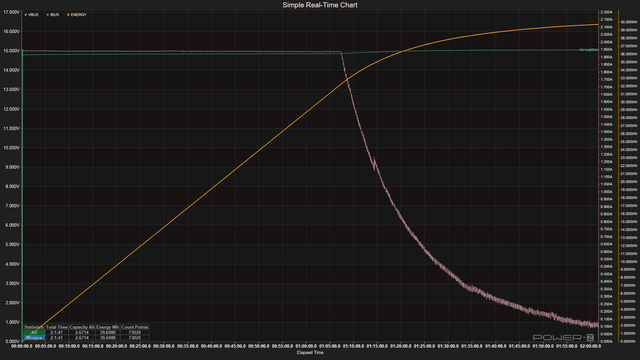This screenshot has width=640, height=360.
Task: Click the 15.000V voltage axis label
Action: 11,51
